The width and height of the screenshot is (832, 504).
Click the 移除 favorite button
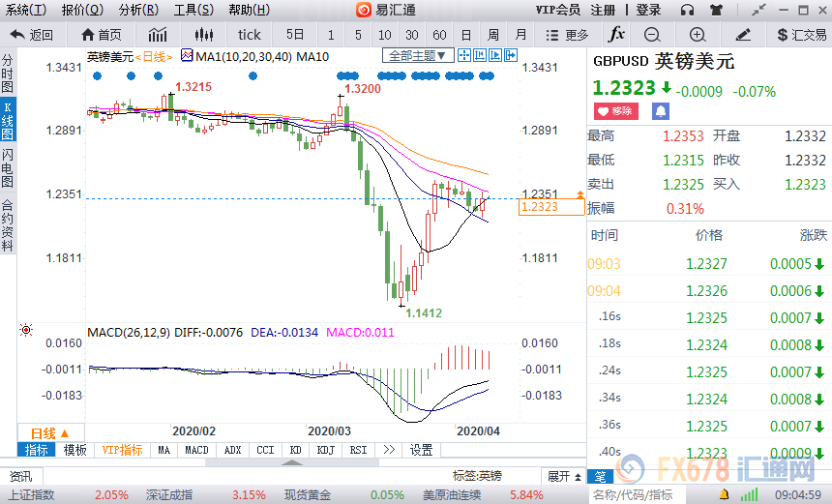click(x=615, y=111)
